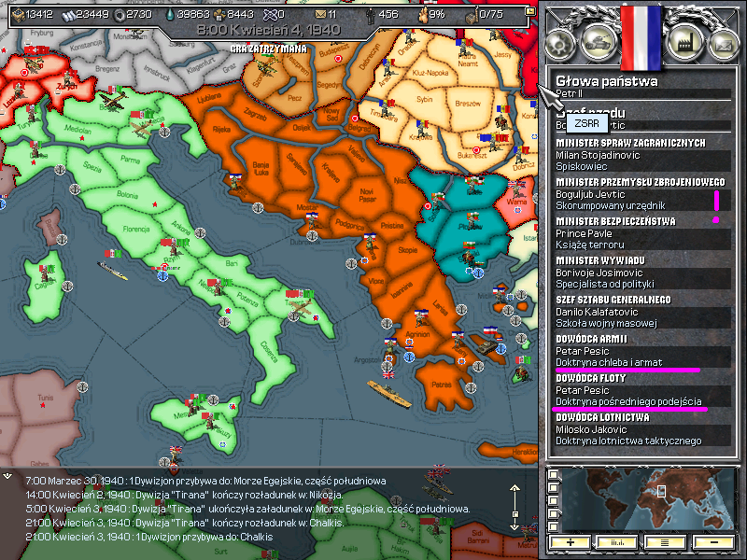747x560 pixels.
Task: Click the date 8:00 Kwiecień 4, 1940
Action: 269,30
